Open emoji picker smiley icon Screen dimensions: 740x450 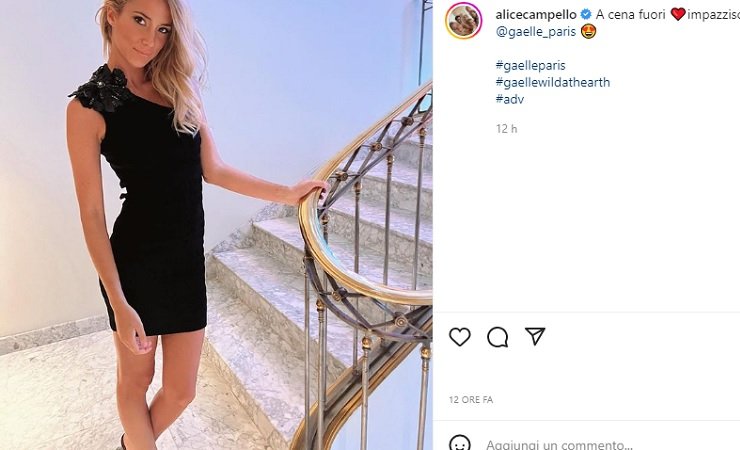[x=460, y=443]
